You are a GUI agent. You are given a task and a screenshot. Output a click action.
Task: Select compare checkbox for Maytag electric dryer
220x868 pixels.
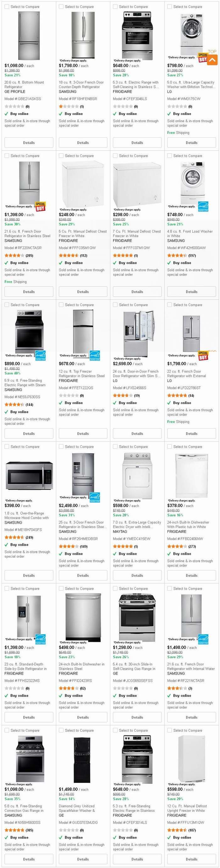pos(115,446)
